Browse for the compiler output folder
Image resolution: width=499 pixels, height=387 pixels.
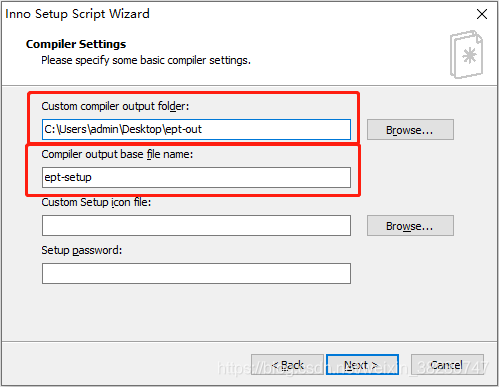pyautogui.click(x=410, y=130)
